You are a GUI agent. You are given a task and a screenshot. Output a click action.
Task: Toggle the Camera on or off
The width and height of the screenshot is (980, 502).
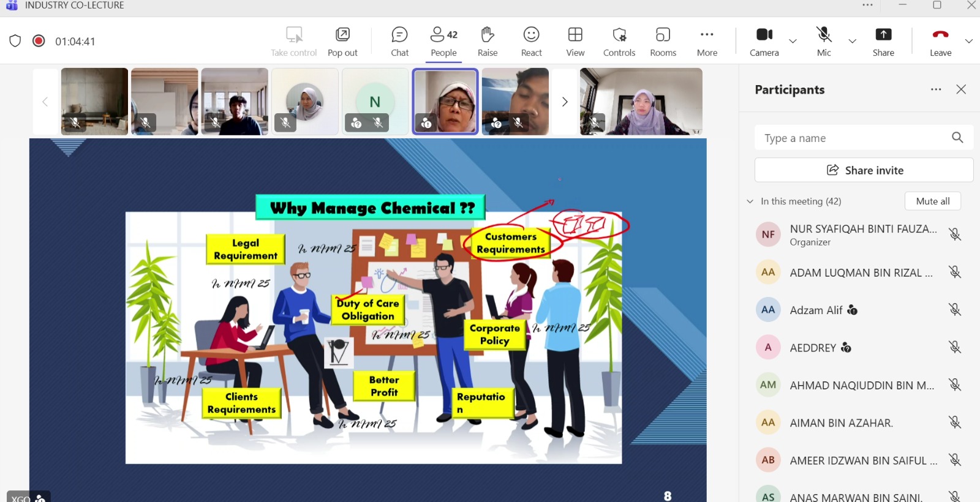coord(764,41)
